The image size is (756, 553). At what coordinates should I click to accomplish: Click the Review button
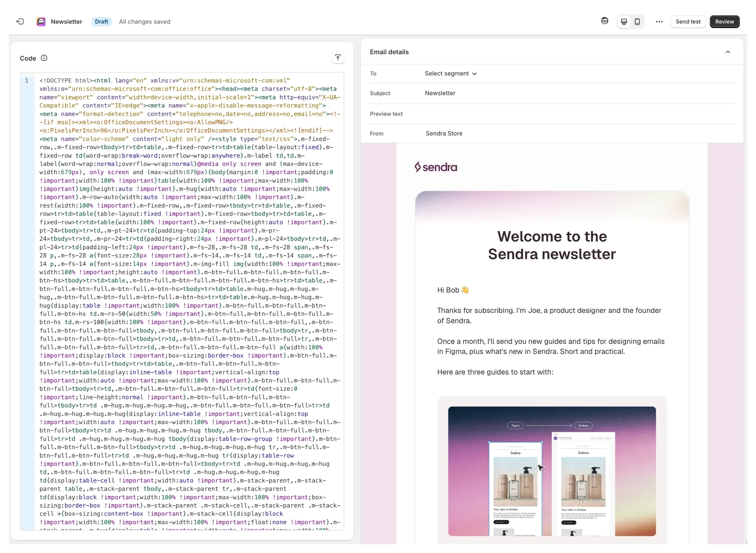(724, 21)
